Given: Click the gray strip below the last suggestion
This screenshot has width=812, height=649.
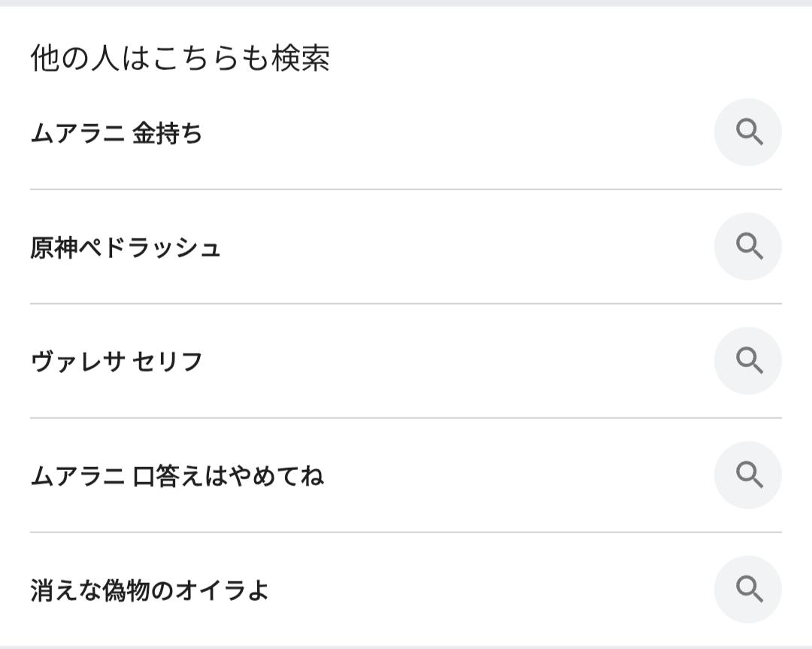Looking at the screenshot, I should click(x=406, y=647).
